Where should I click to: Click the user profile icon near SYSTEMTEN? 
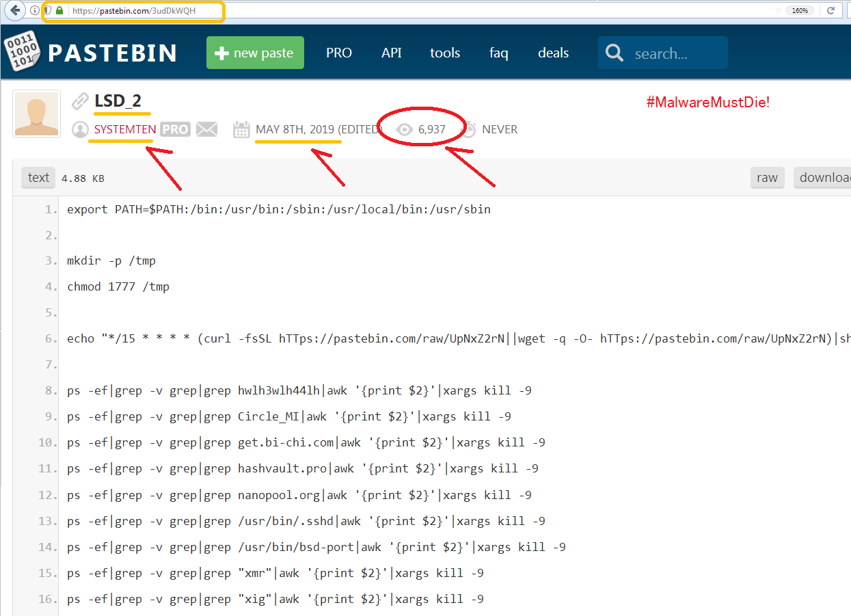[80, 129]
